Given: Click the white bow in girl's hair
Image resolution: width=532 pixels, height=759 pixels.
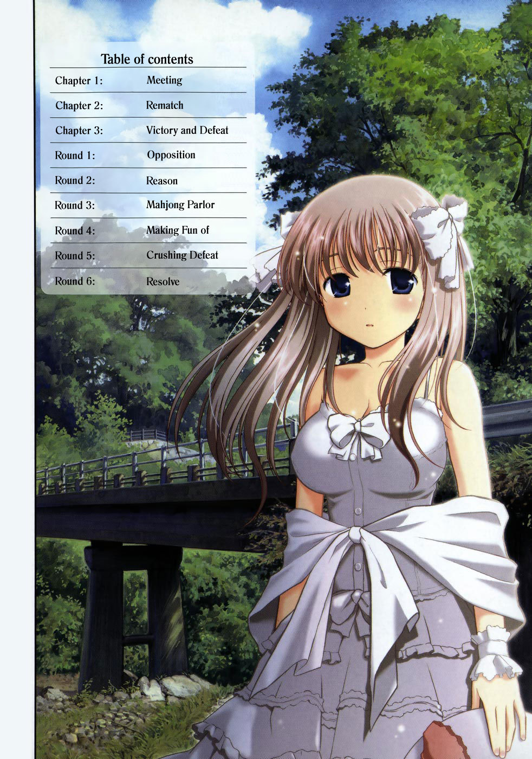Looking at the screenshot, I should [x=441, y=237].
